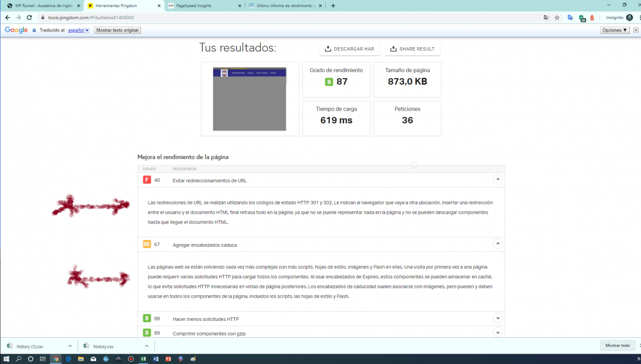Click the red record button app in taskbar
Viewport: 641px width, 364px height.
pos(131,359)
